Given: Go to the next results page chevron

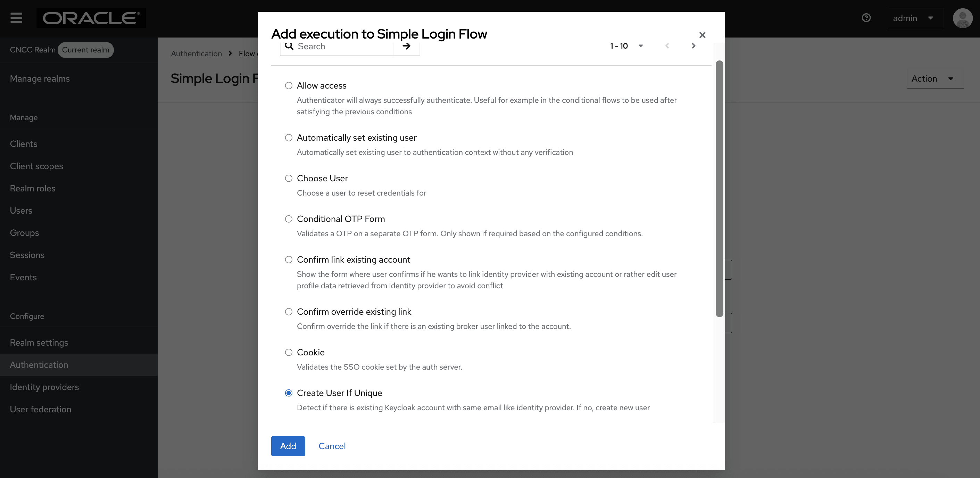Looking at the screenshot, I should pyautogui.click(x=693, y=46).
